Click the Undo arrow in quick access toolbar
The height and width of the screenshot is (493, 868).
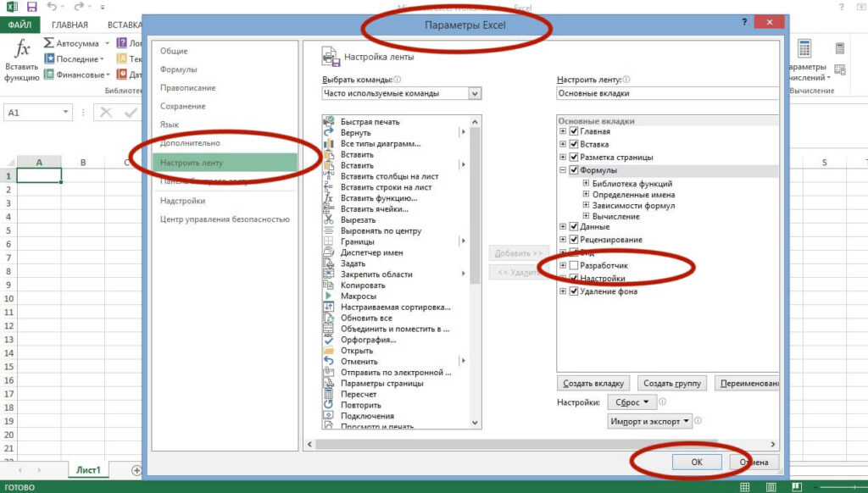click(x=52, y=7)
